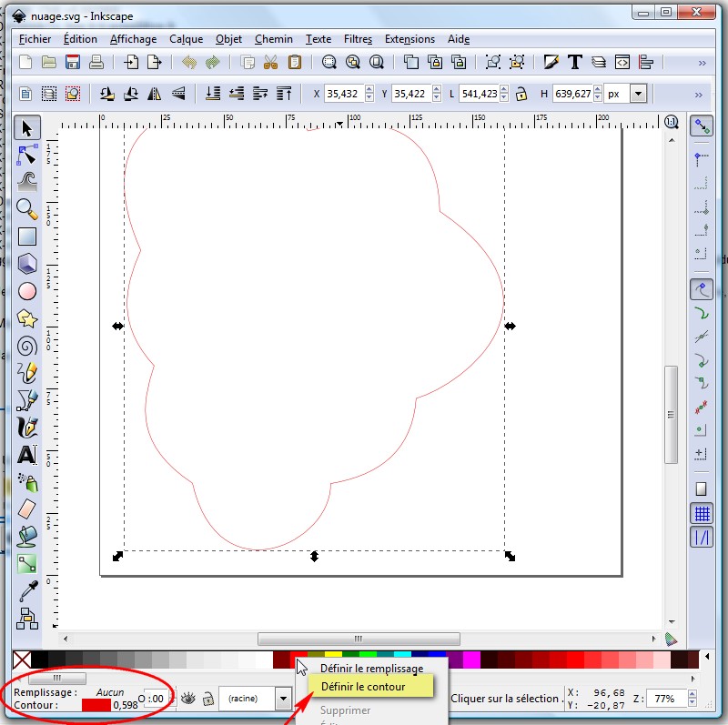Viewport: 728px width, 725px height.
Task: Open the Calque menu
Action: [187, 39]
